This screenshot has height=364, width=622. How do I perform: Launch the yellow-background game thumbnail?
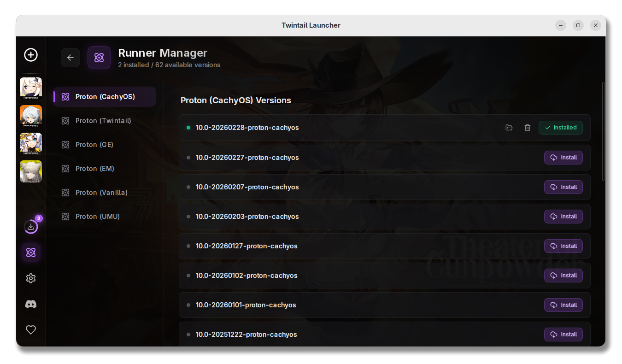pyautogui.click(x=31, y=171)
